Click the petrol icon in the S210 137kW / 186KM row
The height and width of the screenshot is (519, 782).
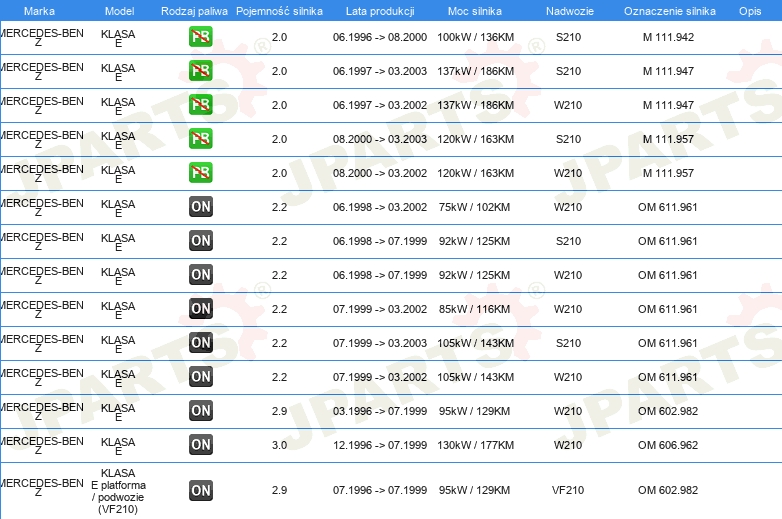point(200,71)
